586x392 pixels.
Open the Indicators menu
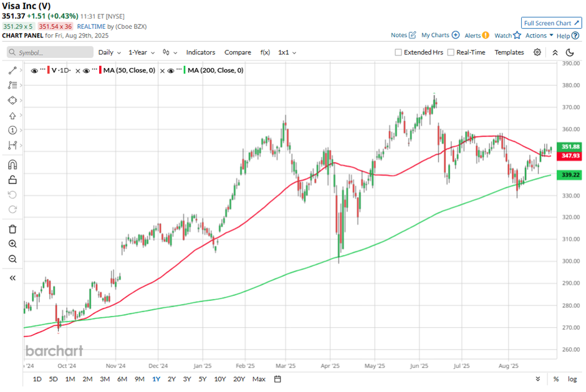[201, 52]
